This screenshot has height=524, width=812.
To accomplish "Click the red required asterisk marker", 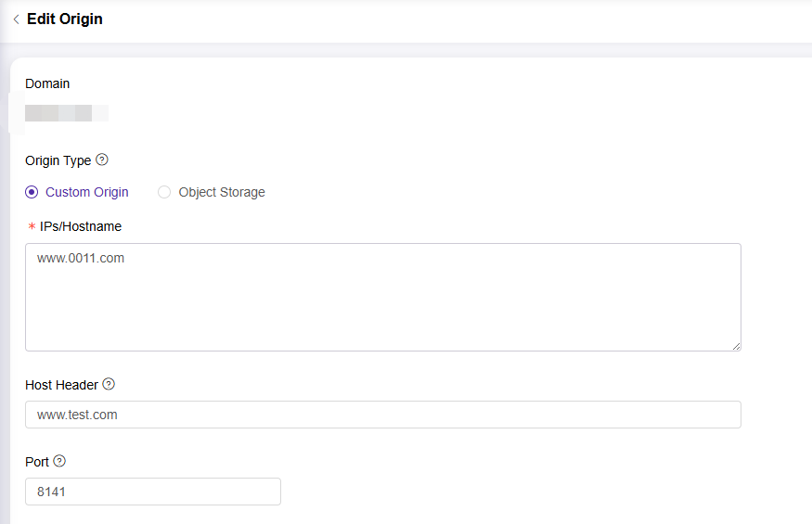I will coord(32,227).
